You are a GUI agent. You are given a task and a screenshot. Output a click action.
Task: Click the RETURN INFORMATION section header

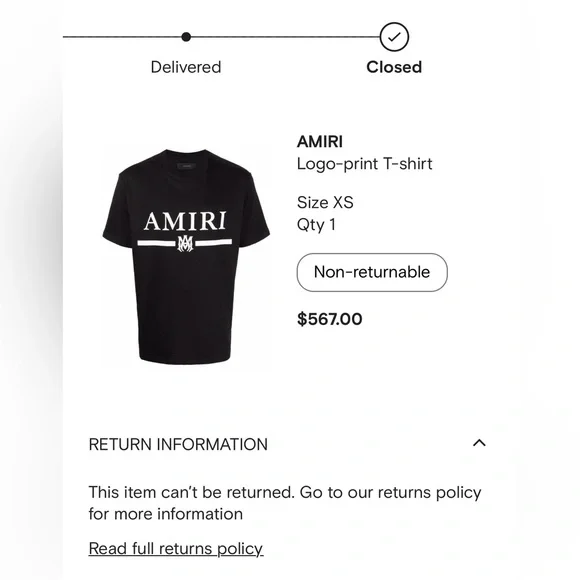coord(178,444)
